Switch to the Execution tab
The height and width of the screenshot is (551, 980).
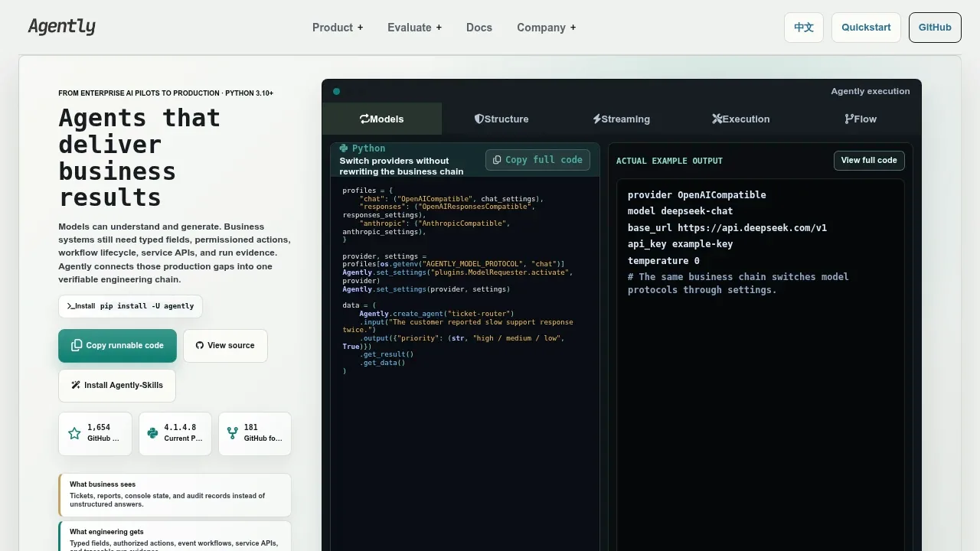[x=741, y=119]
